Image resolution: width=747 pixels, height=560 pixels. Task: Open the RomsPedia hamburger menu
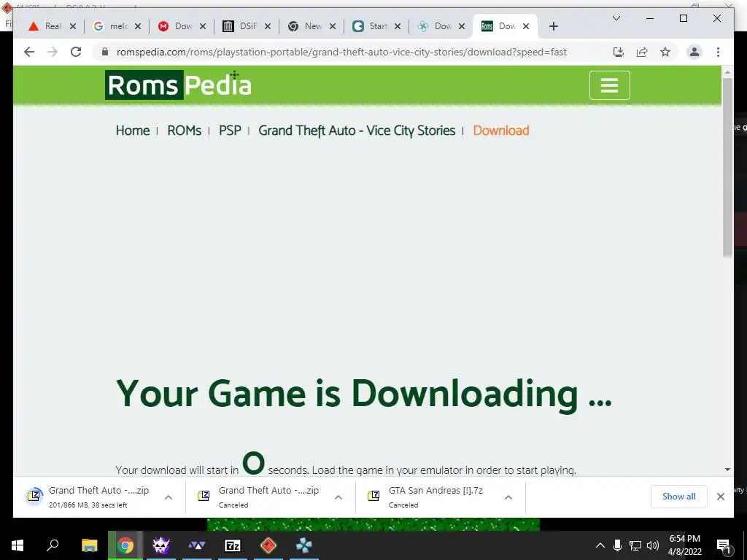pos(609,85)
